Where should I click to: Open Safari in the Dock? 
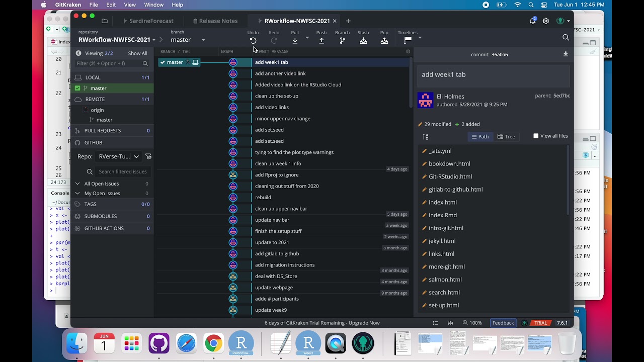click(186, 344)
